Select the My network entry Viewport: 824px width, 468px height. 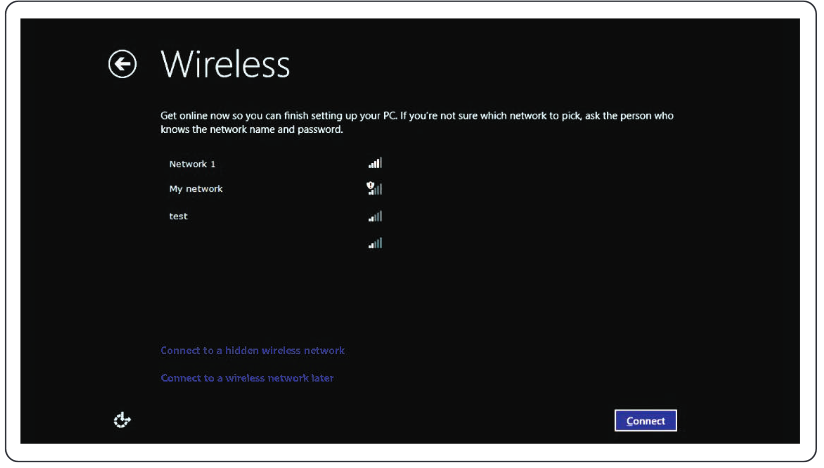coord(196,189)
